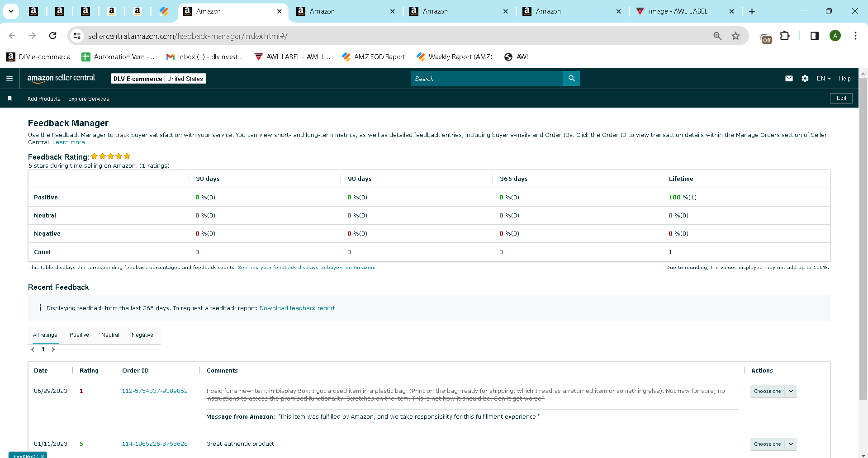The width and height of the screenshot is (868, 458).
Task: Open Explore Services in the navigation bar
Action: click(89, 99)
